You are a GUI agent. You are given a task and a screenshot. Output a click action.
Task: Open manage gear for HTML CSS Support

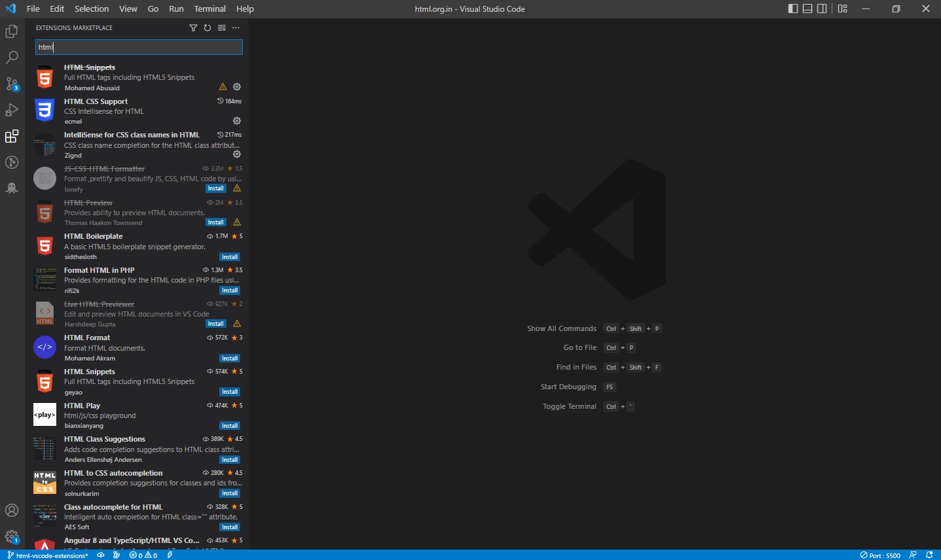tap(237, 121)
